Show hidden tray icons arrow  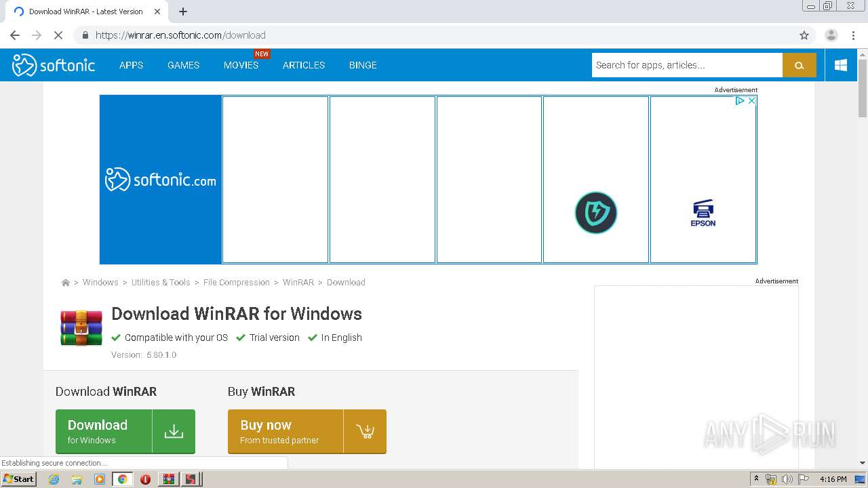(757, 479)
